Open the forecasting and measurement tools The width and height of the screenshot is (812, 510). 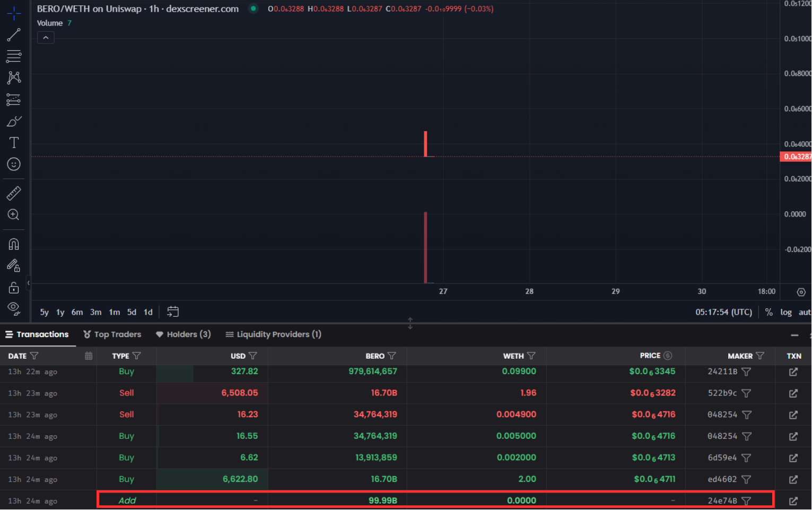14,100
